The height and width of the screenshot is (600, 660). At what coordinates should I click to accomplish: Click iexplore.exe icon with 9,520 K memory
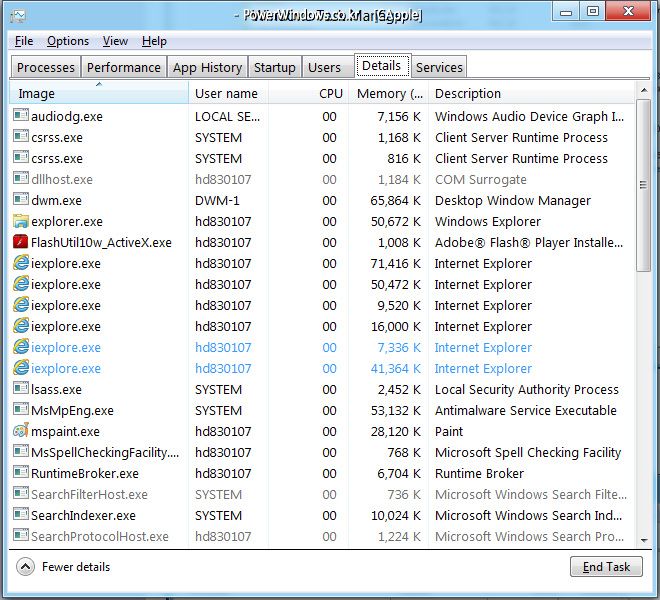coord(21,304)
